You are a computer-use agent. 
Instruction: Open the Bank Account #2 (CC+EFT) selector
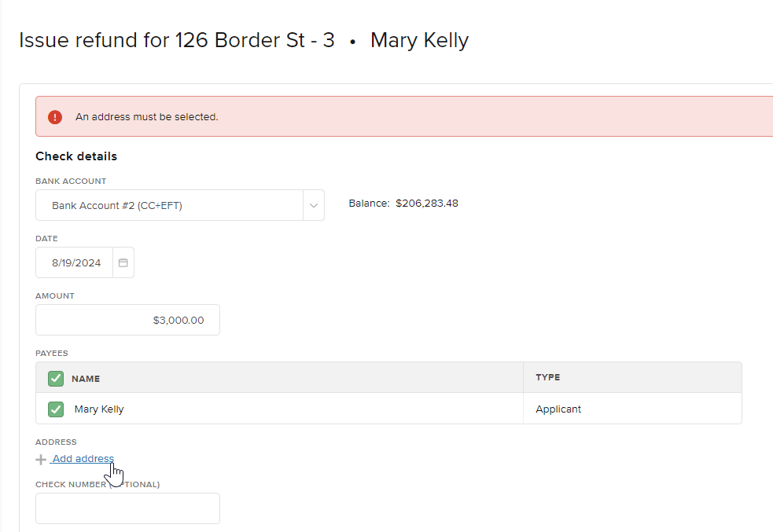coord(169,206)
